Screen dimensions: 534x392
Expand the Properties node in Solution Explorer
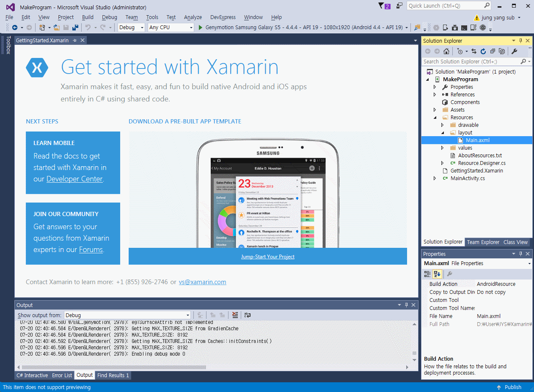click(x=435, y=87)
